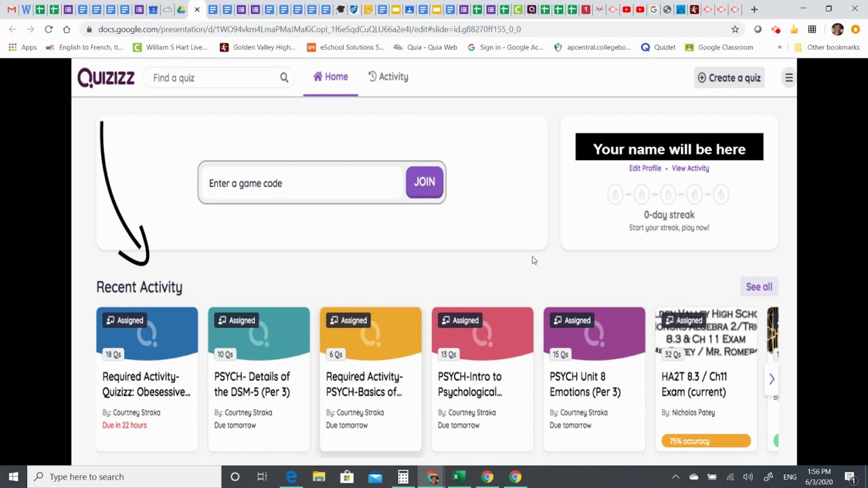Screen dimensions: 868x488
Task: Open PSYCH Details of the DSM-5 card
Action: (x=259, y=379)
